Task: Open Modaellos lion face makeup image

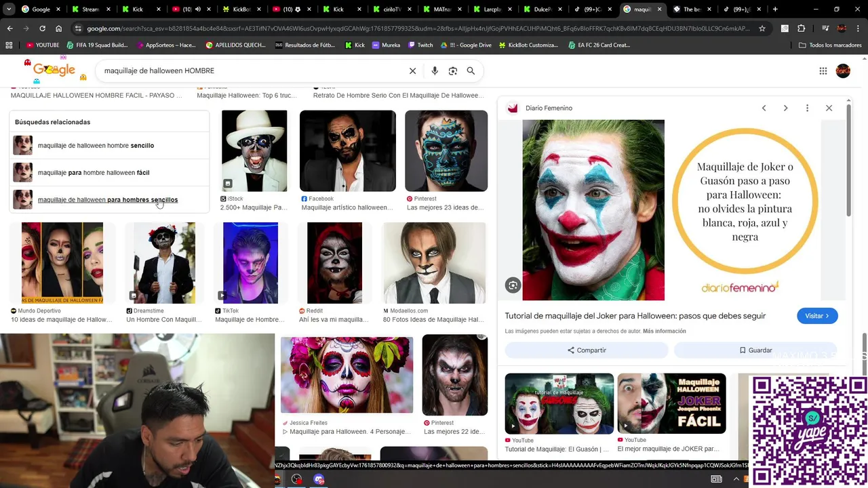Action: click(x=434, y=263)
